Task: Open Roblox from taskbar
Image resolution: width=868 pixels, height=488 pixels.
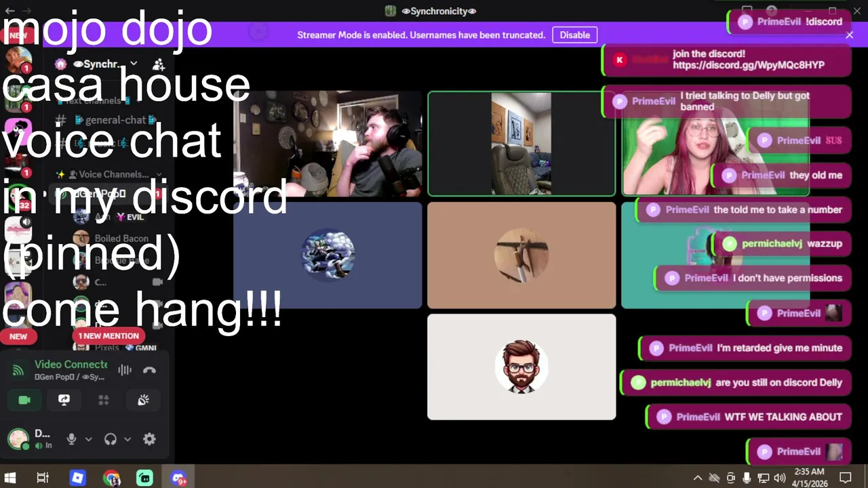Action: click(77, 478)
